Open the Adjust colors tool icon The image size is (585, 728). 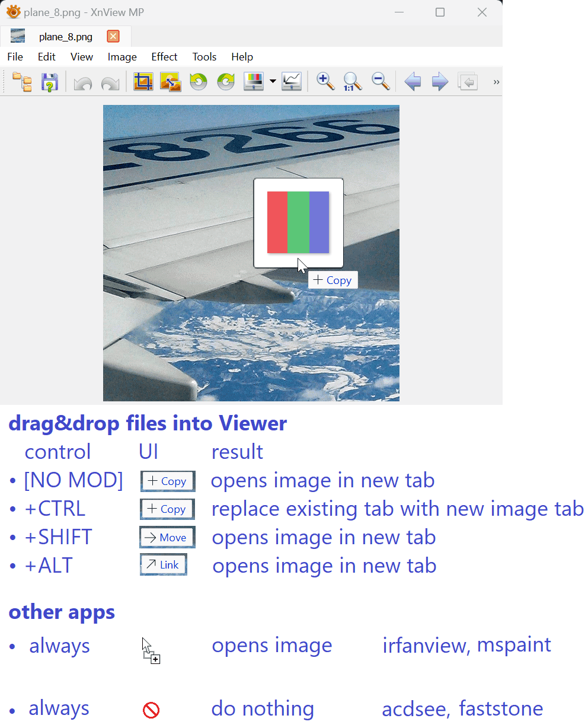point(254,82)
